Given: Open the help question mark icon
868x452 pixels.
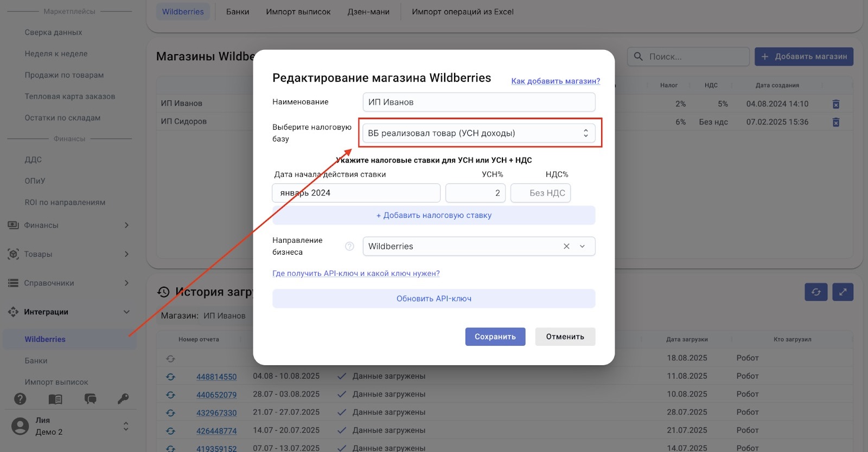Looking at the screenshot, I should click(20, 399).
